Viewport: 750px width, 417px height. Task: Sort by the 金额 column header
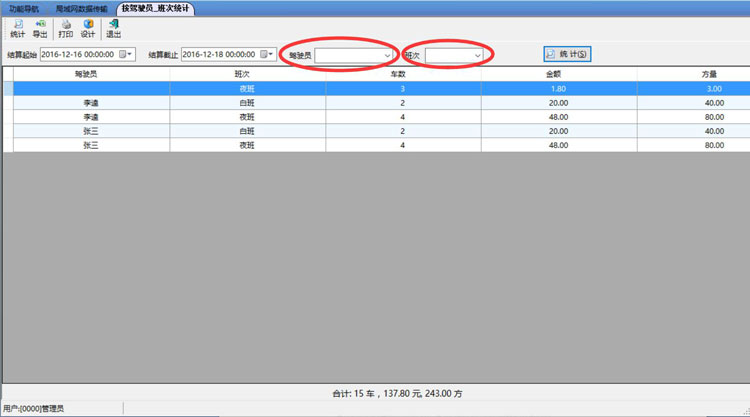558,73
